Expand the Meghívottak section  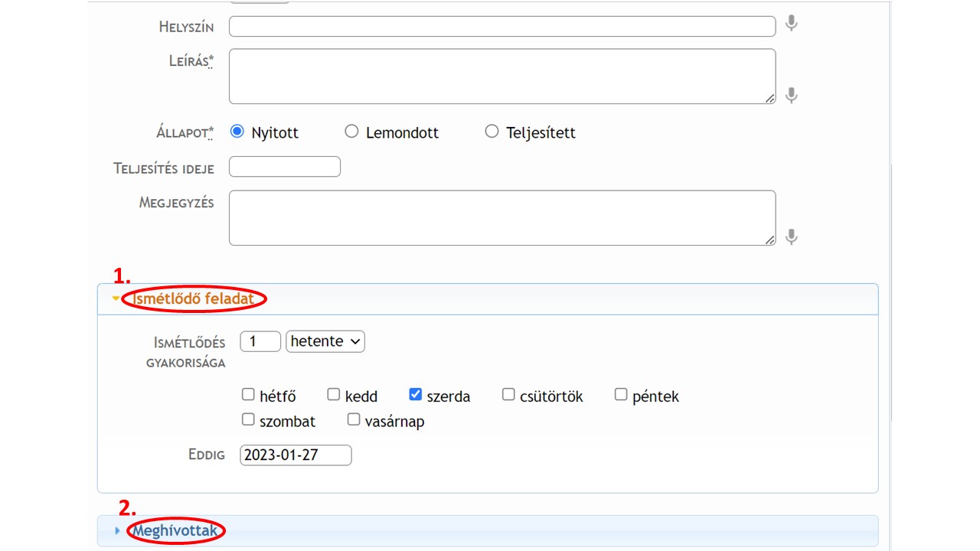178,530
